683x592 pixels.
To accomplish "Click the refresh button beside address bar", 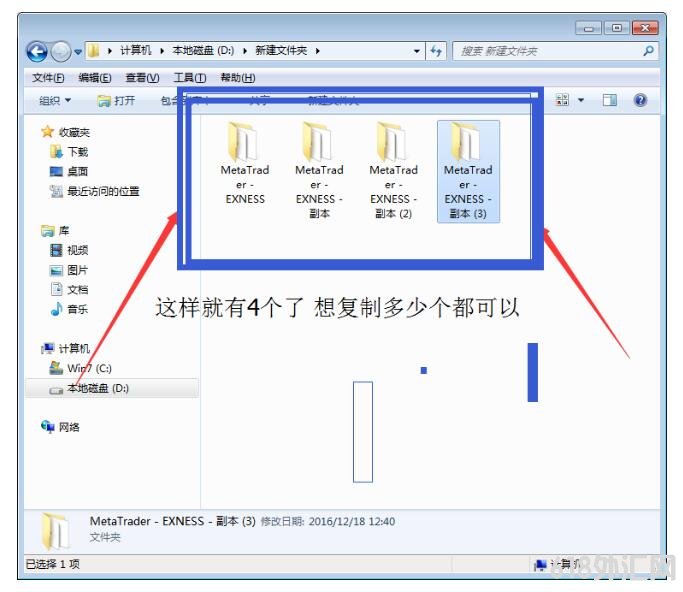I will pos(436,51).
